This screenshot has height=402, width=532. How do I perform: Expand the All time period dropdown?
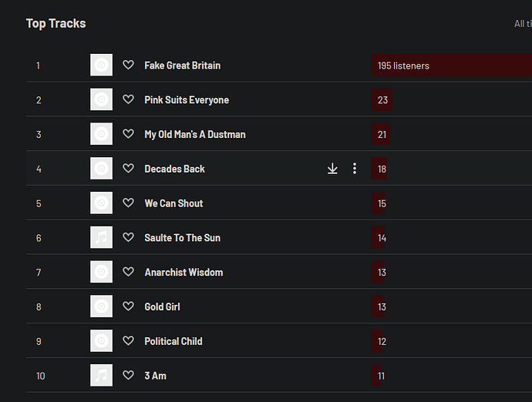(x=522, y=24)
